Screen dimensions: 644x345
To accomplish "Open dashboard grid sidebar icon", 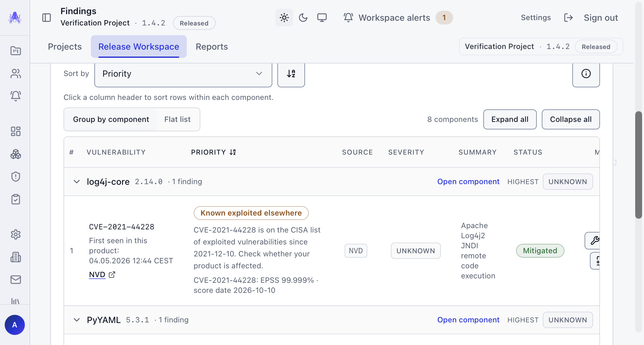I will coord(16,131).
